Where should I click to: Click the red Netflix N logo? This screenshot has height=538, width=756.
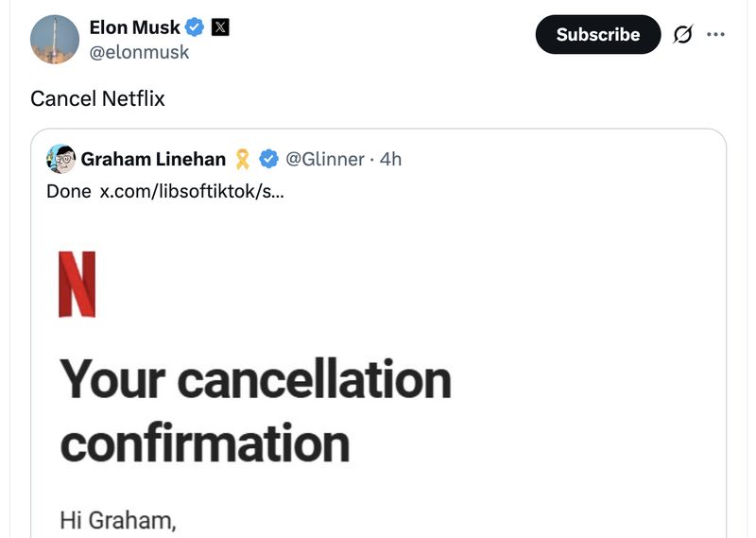(x=77, y=284)
